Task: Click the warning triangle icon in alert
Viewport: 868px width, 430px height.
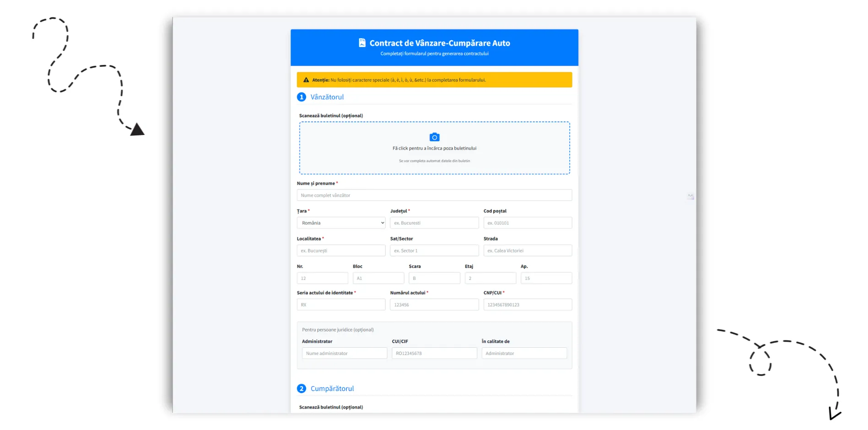Action: [x=306, y=80]
